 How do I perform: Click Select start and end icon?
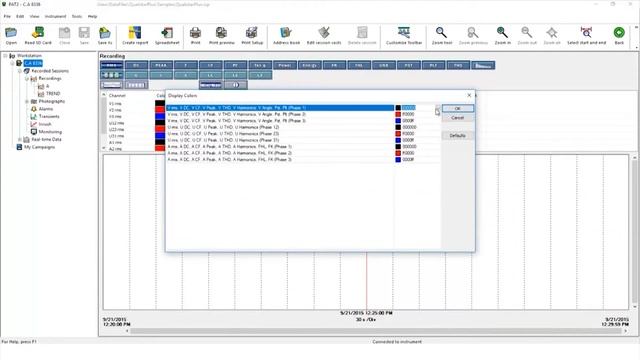(586, 36)
